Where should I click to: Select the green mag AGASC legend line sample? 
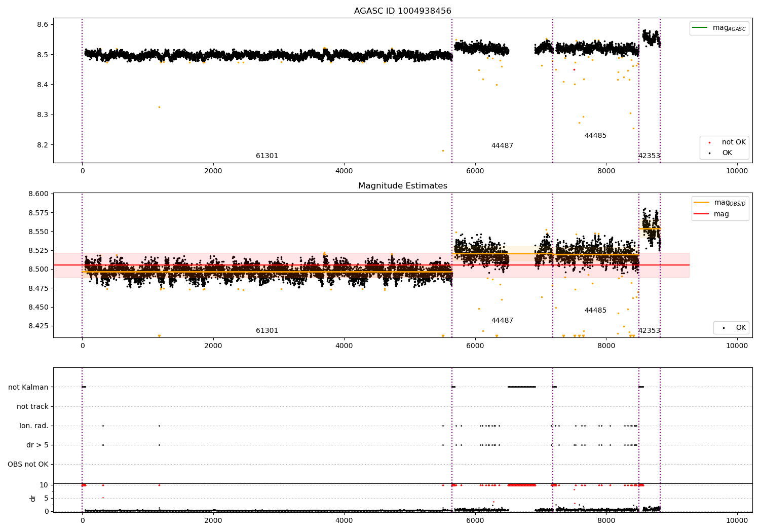point(700,28)
